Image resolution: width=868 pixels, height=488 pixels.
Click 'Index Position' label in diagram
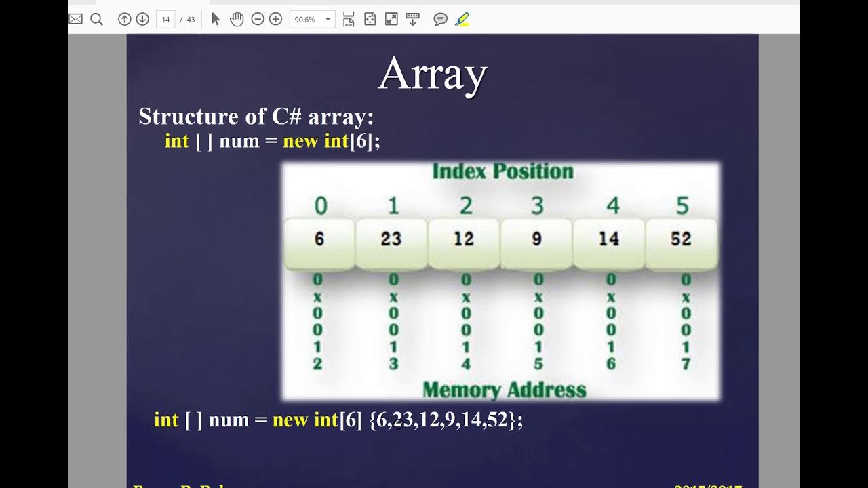[x=502, y=171]
